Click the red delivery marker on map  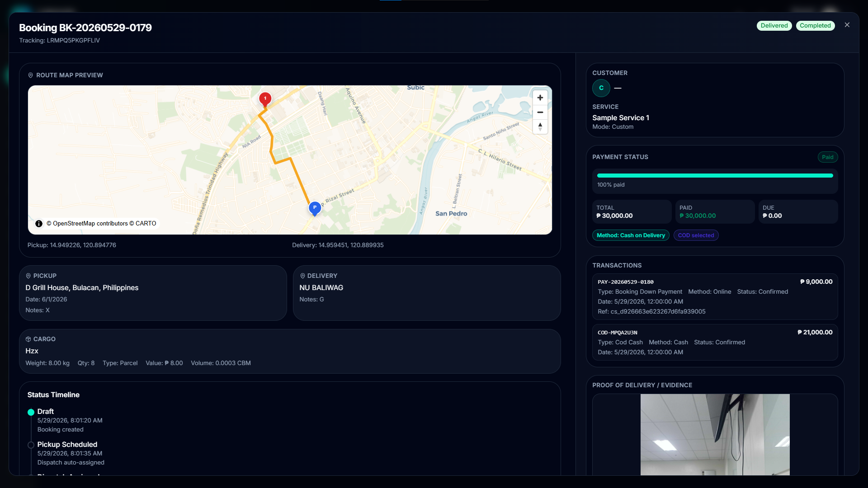pyautogui.click(x=265, y=99)
